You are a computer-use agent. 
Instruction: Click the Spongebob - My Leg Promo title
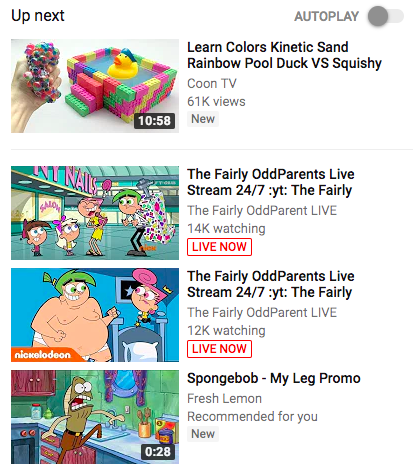(x=274, y=378)
